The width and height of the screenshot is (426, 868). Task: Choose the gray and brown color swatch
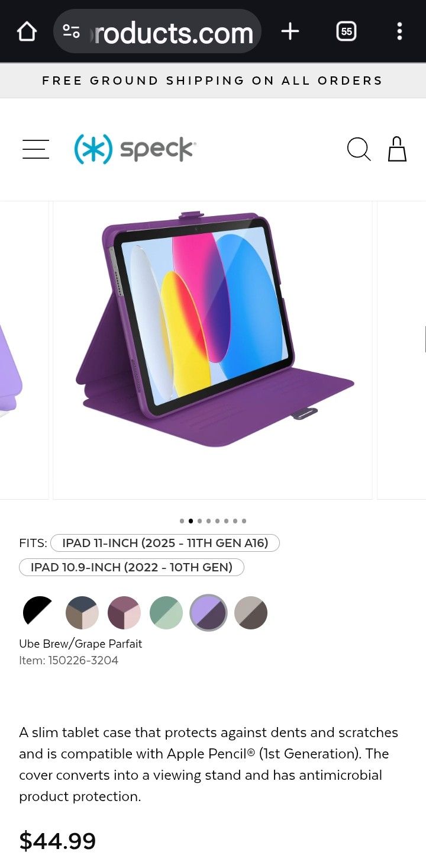[251, 613]
